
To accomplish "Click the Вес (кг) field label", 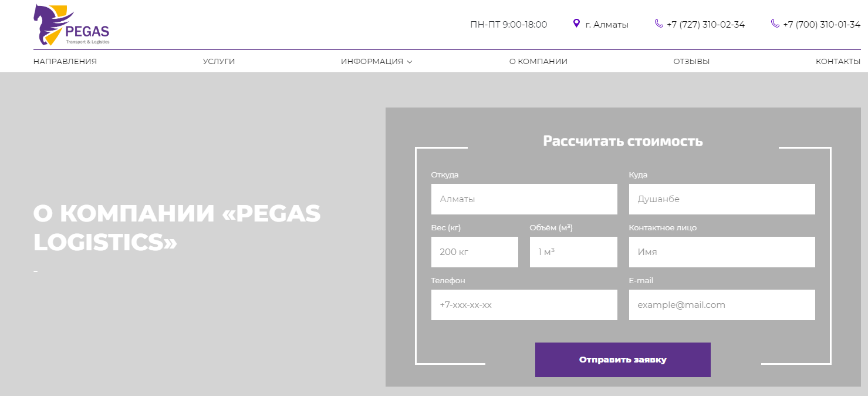I will pyautogui.click(x=446, y=228).
